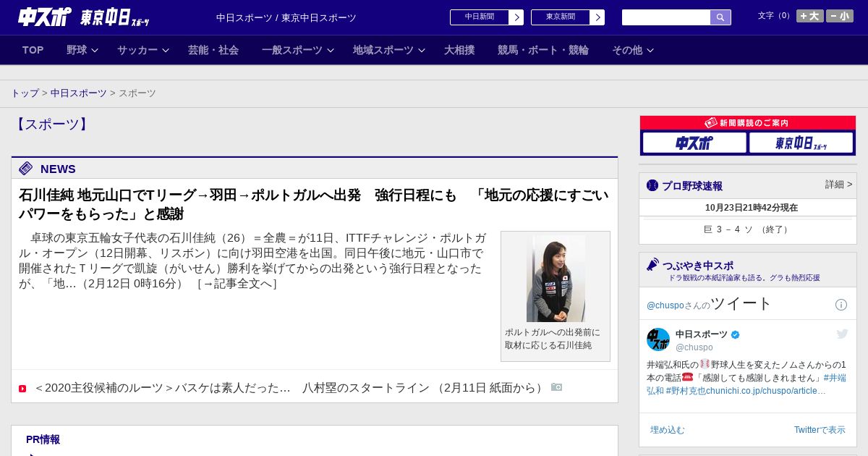Click camera icon after 八村塁 article

coord(556,387)
